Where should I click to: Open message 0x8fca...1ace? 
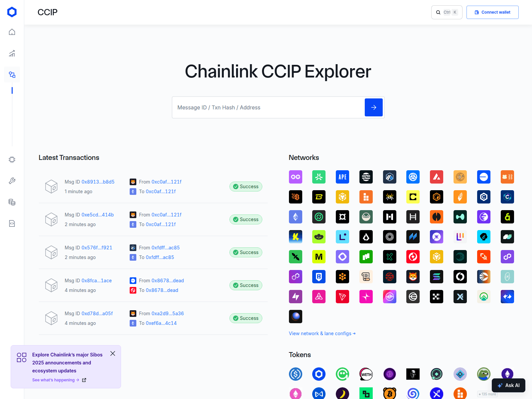[96, 281]
